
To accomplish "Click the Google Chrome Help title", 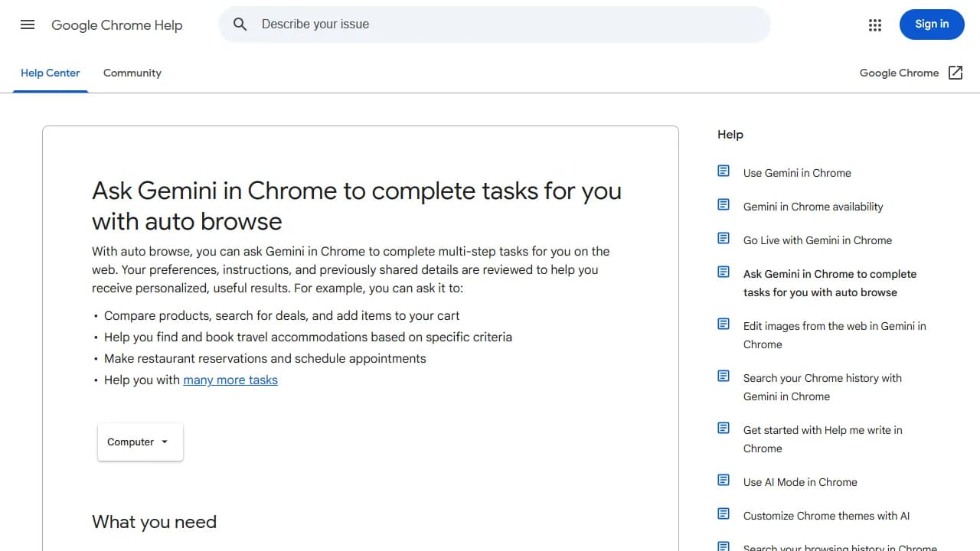I will [117, 25].
